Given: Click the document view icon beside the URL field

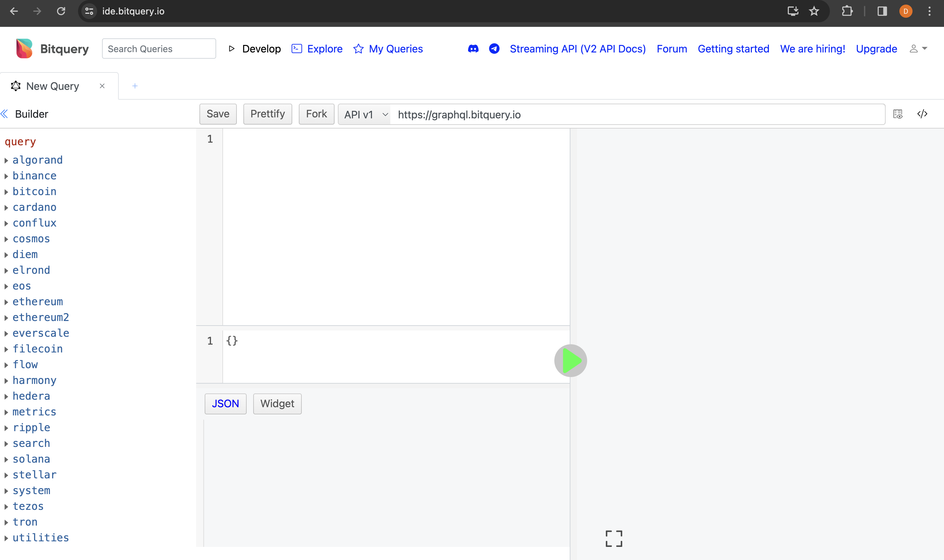Looking at the screenshot, I should pyautogui.click(x=898, y=114).
